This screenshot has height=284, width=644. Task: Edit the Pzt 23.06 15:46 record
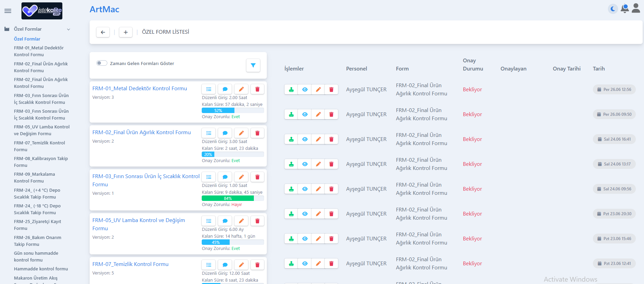(318, 239)
